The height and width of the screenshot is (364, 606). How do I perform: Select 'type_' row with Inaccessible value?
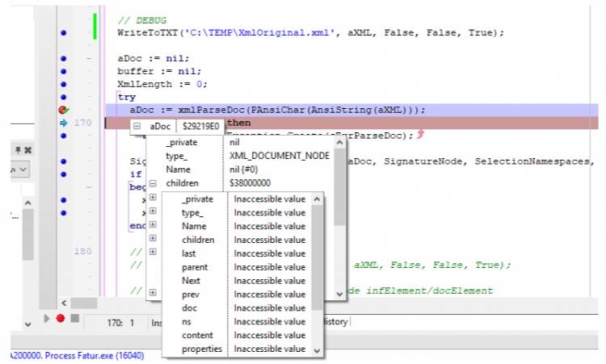tap(238, 213)
